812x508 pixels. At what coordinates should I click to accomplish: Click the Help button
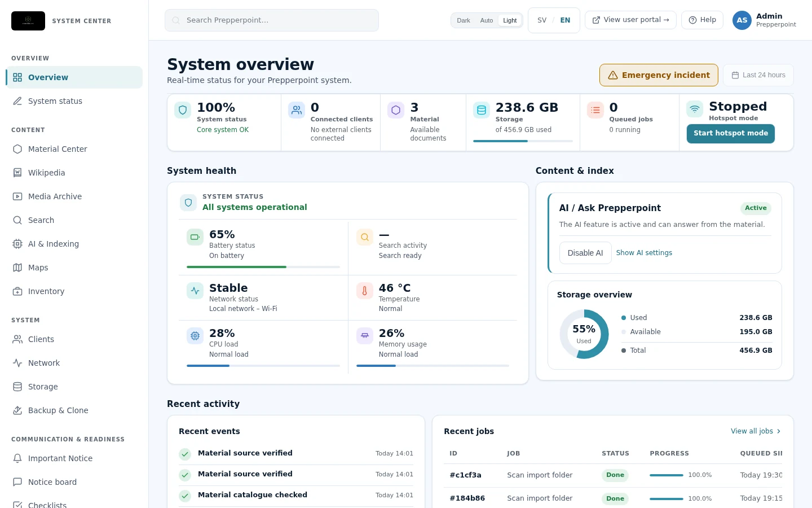(702, 20)
